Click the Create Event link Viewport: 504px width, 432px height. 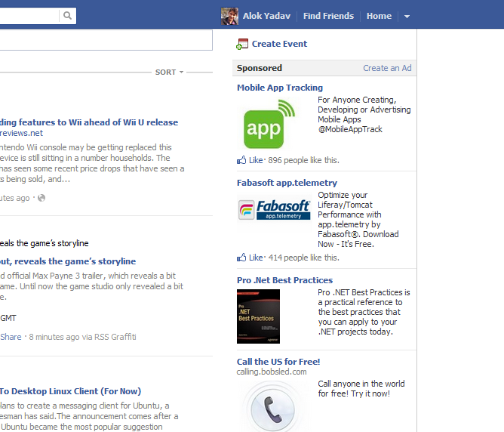click(x=279, y=44)
